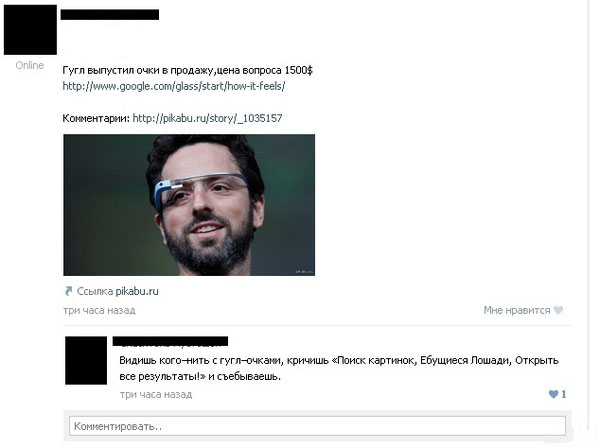Click the link arrow icon beside Ссылка
Screen dimensions: 600x447
point(68,291)
